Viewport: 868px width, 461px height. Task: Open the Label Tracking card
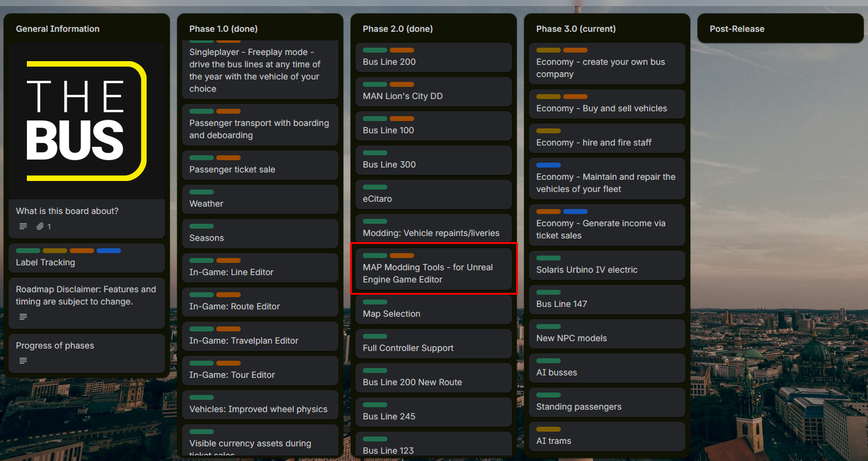point(87,258)
